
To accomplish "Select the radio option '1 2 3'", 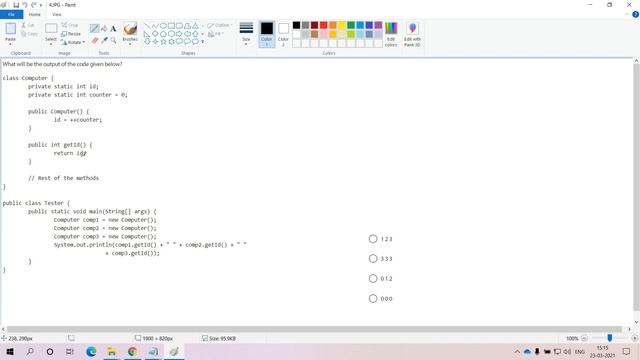I will point(373,239).
